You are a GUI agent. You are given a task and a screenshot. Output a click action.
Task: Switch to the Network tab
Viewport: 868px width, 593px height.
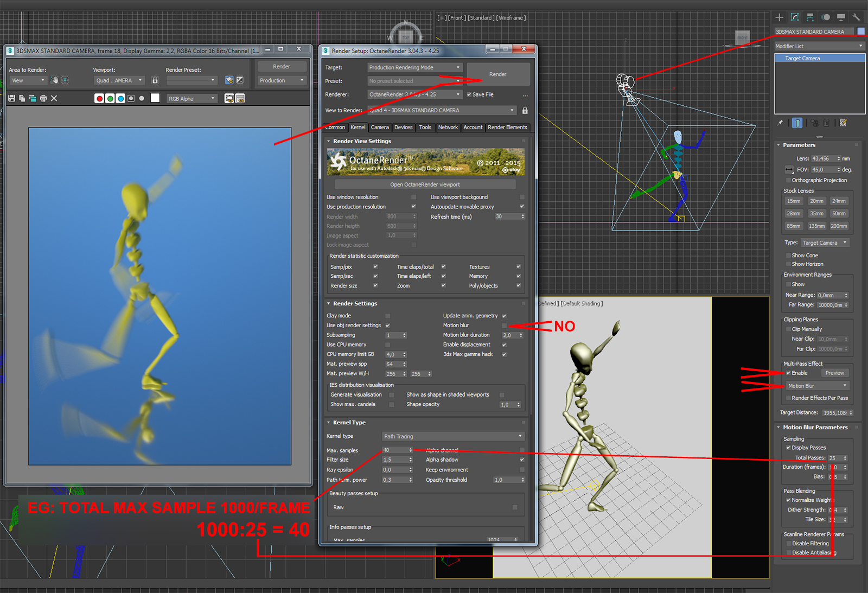[x=448, y=127]
